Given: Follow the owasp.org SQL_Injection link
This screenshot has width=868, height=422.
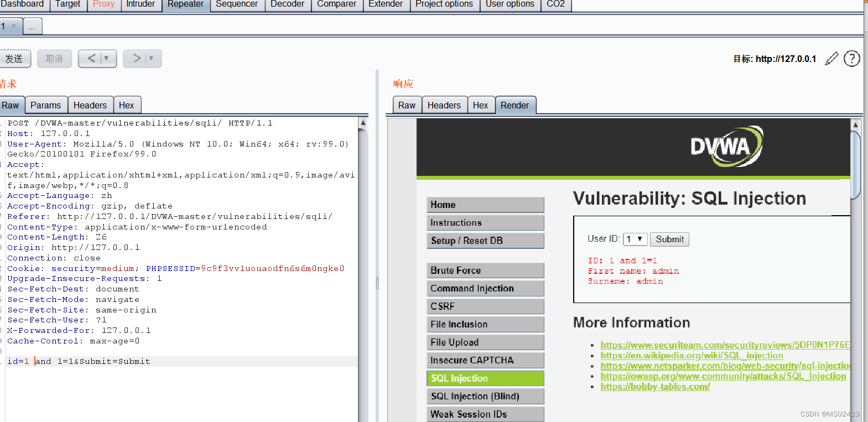Looking at the screenshot, I should pyautogui.click(x=723, y=376).
